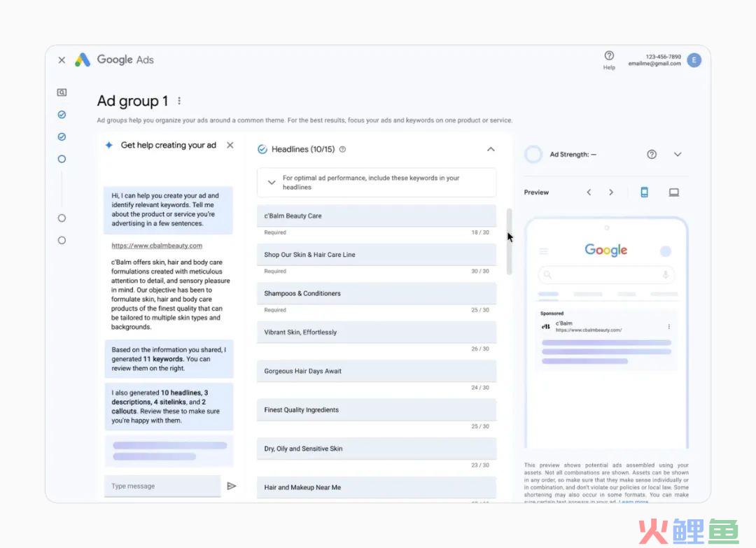Screen dimensions: 756x548
Task: Show the next ad preview
Action: [611, 192]
